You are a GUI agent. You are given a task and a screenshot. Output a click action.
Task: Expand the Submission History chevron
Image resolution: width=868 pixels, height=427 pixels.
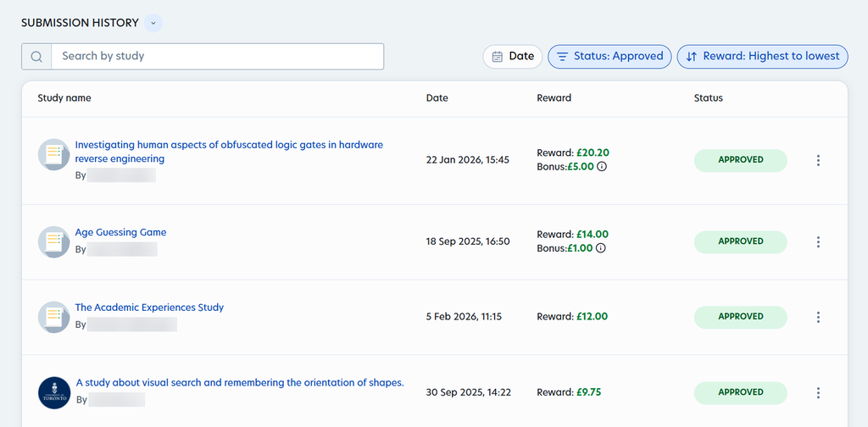point(153,23)
